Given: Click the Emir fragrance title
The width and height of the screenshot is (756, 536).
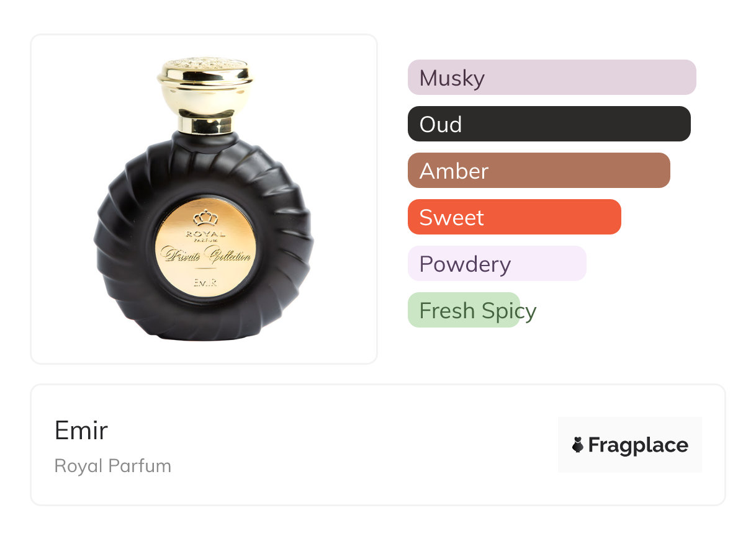Looking at the screenshot, I should (x=81, y=430).
